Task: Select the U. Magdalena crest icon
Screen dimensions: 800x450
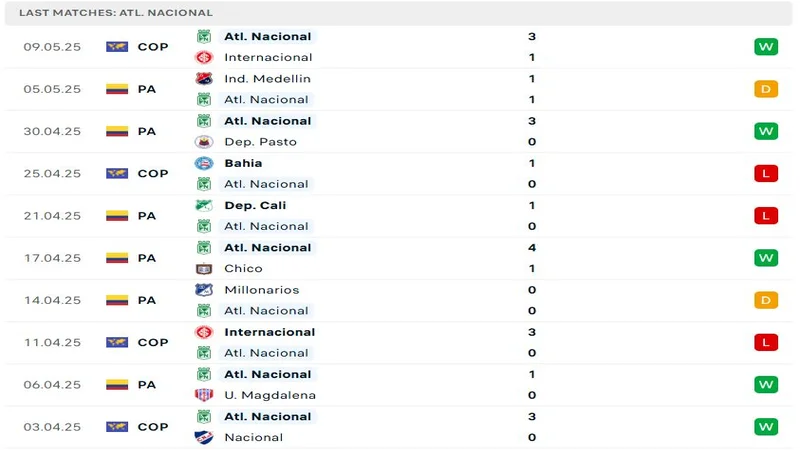Action: [204, 395]
